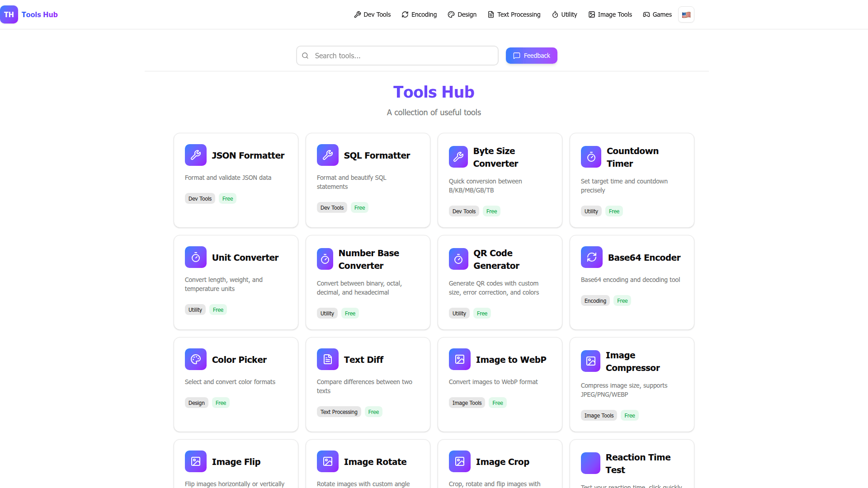This screenshot has height=488, width=868.
Task: Open the Byte Size Converter icon
Action: (458, 157)
